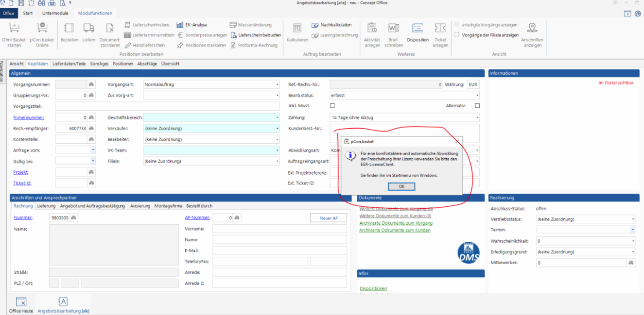This screenshot has width=644, height=315.
Task: Expand the Vertriebsstatus dropdown
Action: [x=632, y=219]
